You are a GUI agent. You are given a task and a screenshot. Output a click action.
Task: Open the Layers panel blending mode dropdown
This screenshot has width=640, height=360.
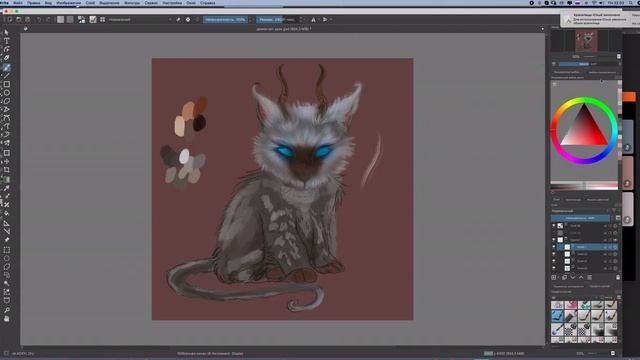[x=580, y=211]
